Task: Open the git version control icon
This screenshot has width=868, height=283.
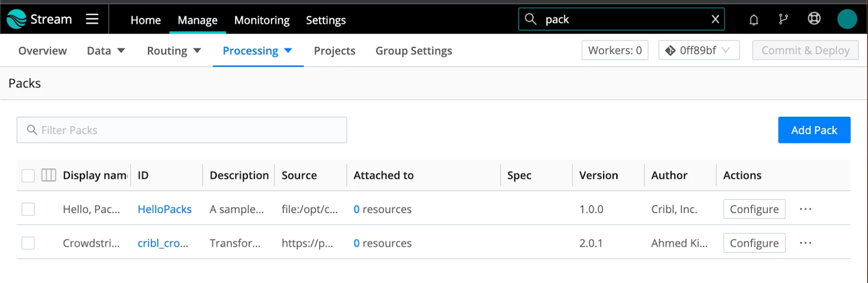Action: (783, 19)
